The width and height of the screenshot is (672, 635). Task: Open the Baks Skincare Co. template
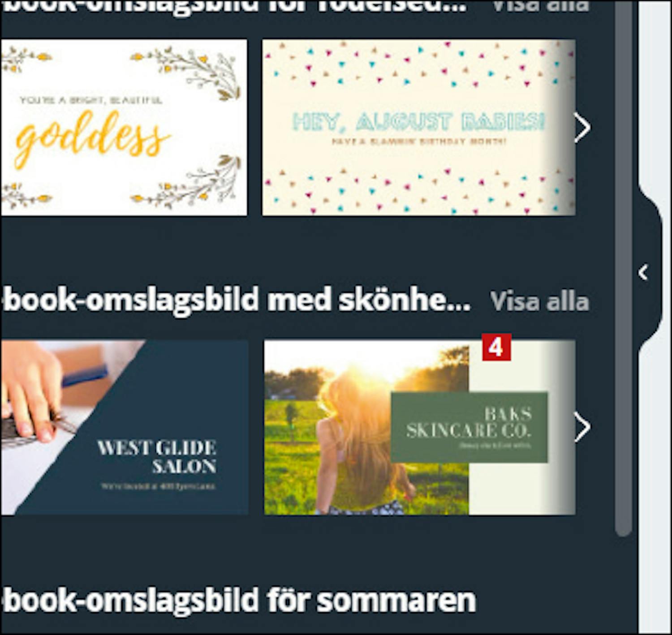[x=419, y=427]
